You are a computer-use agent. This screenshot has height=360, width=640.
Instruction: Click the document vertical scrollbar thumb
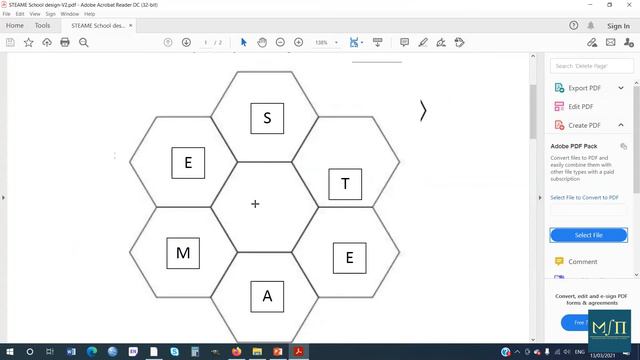(x=533, y=111)
